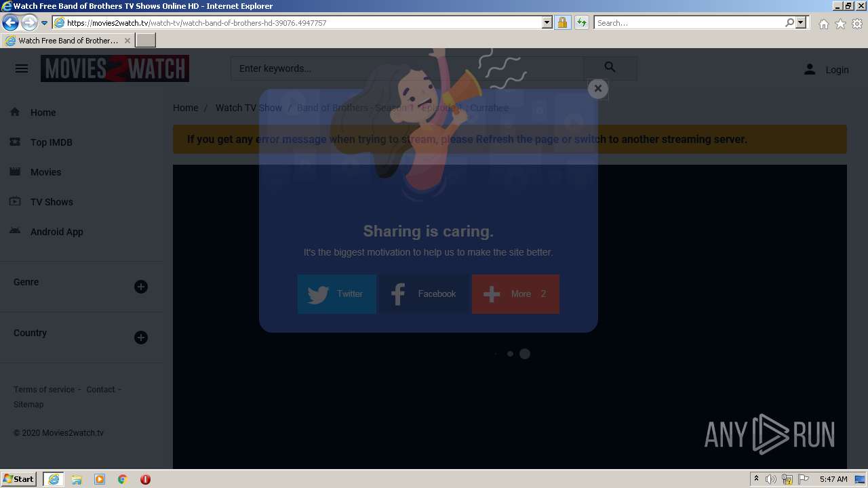Viewport: 868px width, 488px height.
Task: Expand the Genre section
Action: click(141, 287)
